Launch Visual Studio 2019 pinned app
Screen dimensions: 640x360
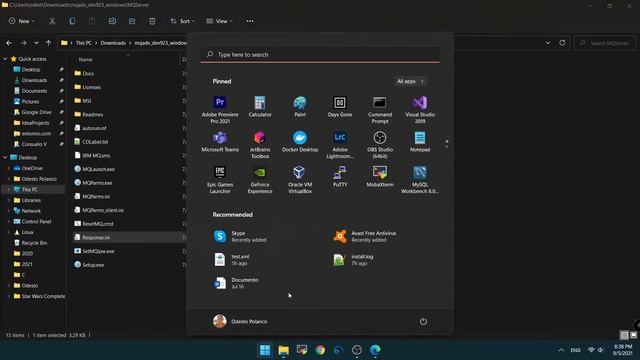tap(420, 109)
